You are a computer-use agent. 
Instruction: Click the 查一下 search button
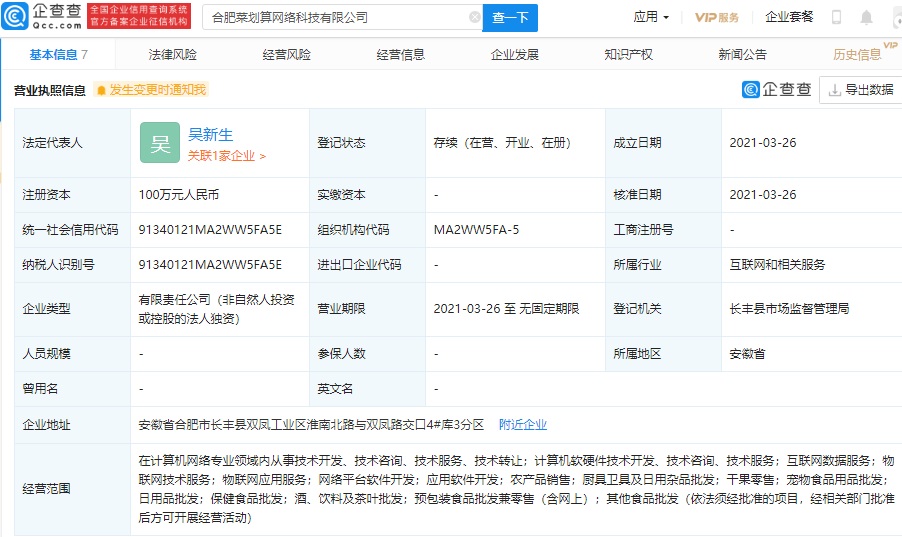[510, 18]
